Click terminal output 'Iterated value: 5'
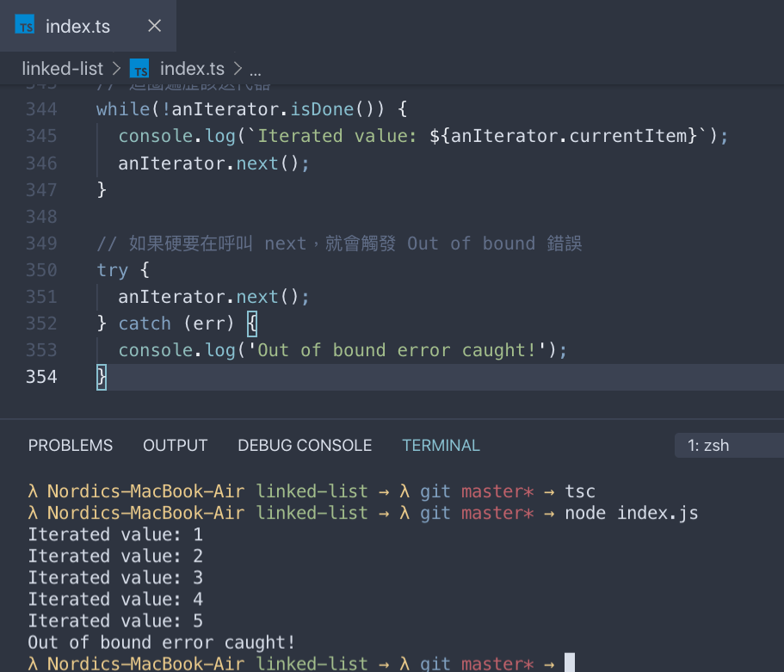Image resolution: width=784 pixels, height=672 pixels. pyautogui.click(x=115, y=620)
